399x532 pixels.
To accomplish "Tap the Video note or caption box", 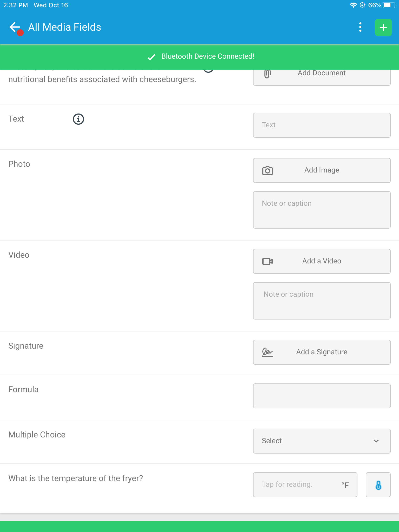I will 322,301.
